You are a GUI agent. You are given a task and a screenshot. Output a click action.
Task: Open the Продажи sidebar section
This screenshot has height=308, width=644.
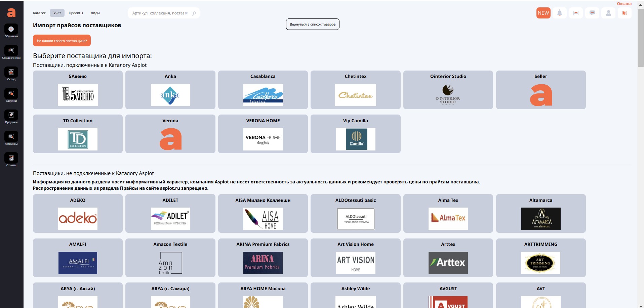(x=11, y=117)
